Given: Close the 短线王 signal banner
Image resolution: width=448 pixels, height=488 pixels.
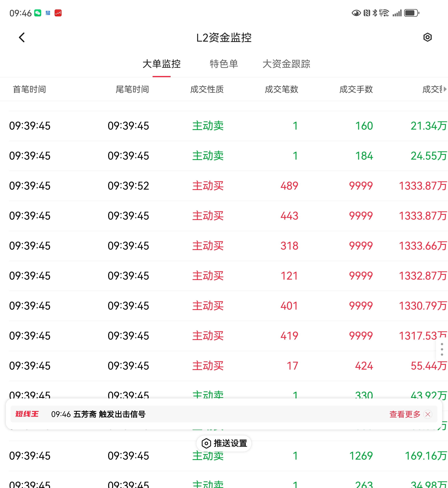Looking at the screenshot, I should pos(428,414).
